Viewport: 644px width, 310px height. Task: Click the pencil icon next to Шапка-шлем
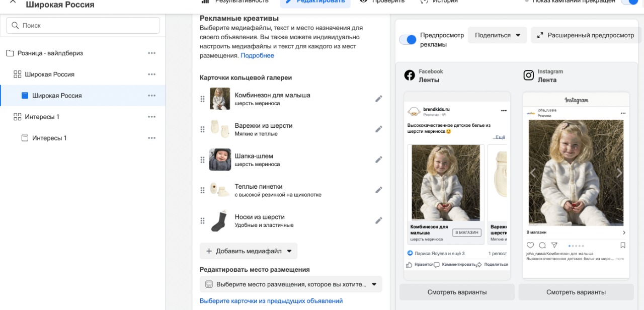[379, 160]
